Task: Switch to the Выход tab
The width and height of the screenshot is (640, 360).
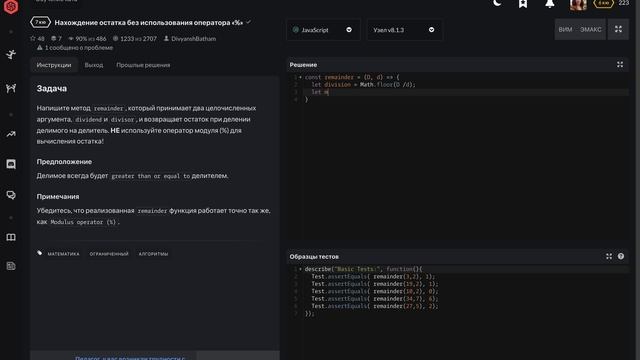Action: pos(94,65)
